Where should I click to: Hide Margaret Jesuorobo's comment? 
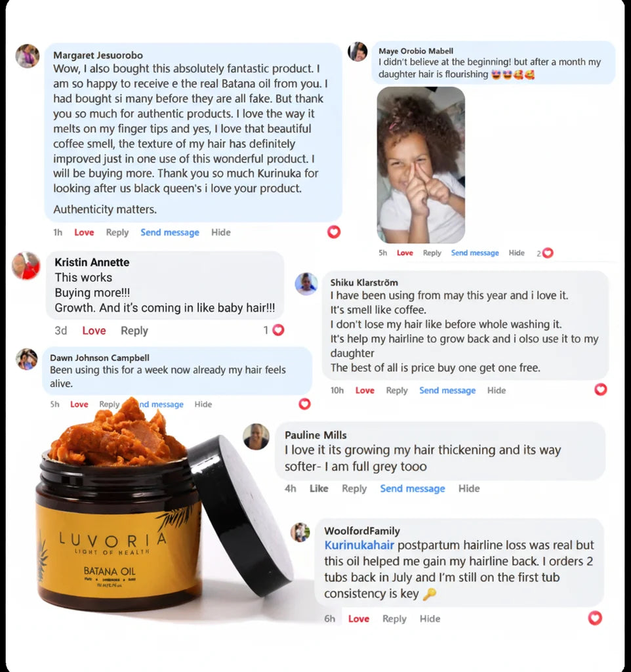coord(220,232)
